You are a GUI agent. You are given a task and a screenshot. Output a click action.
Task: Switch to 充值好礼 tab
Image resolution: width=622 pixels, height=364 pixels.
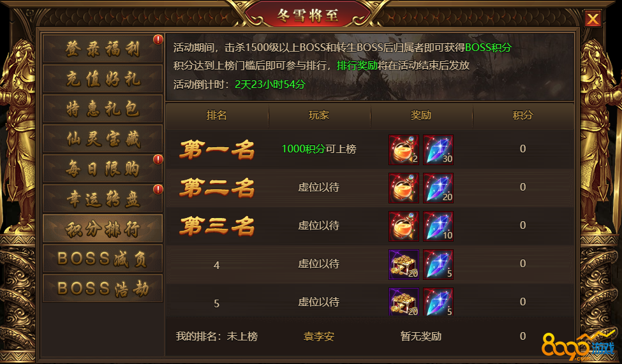pyautogui.click(x=103, y=78)
